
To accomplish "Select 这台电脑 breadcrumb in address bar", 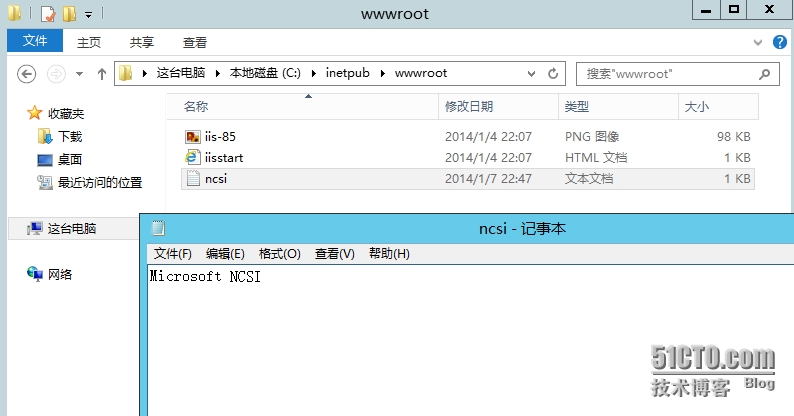I will click(x=180, y=73).
